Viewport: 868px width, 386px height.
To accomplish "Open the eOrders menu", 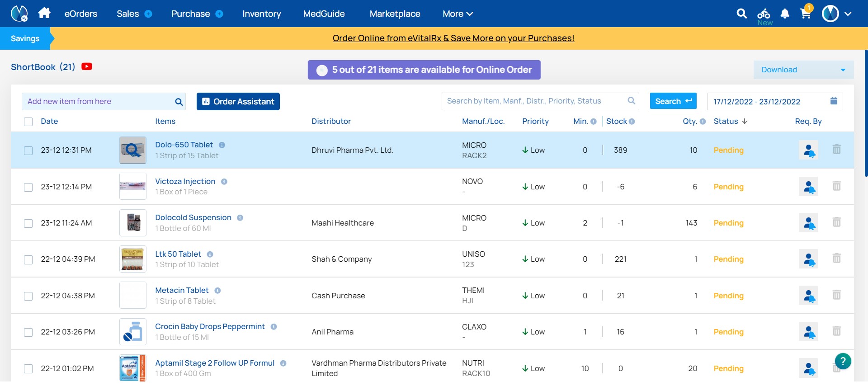I will (81, 14).
